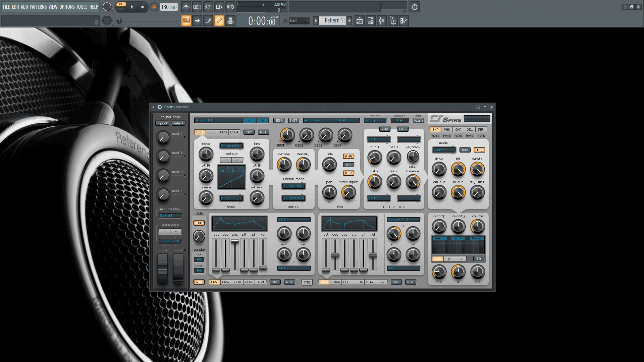Click the plus to add new pattern
Image resolution: width=644 pixels, height=362 pixels.
pyautogui.click(x=349, y=21)
